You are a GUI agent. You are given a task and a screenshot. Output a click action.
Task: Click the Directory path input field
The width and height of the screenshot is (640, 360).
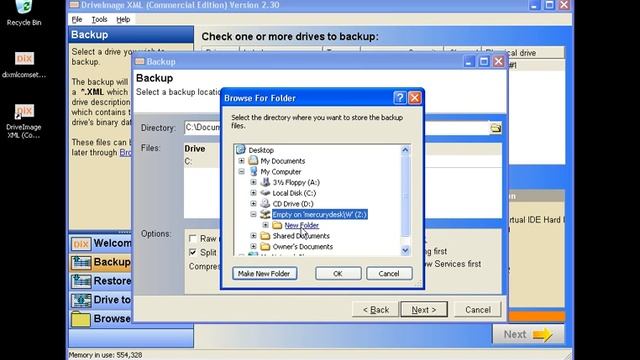pos(336,128)
